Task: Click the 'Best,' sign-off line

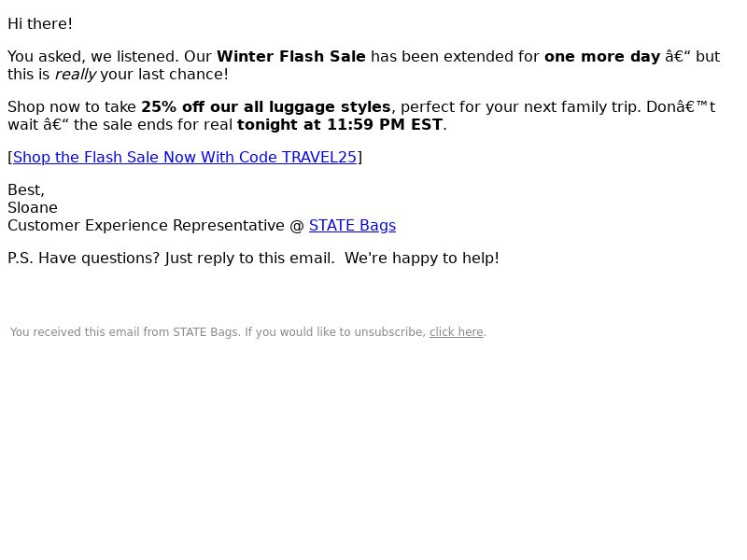Action: (26, 190)
